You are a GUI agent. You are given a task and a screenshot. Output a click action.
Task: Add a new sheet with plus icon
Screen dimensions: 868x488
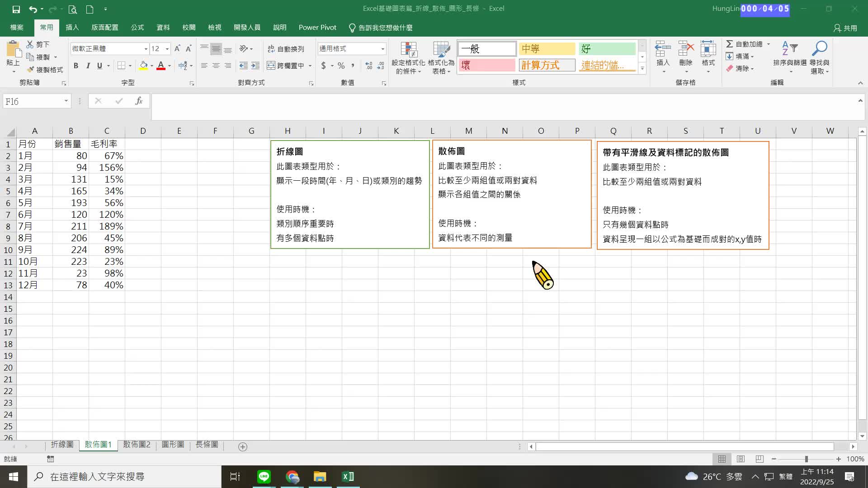coord(243,447)
